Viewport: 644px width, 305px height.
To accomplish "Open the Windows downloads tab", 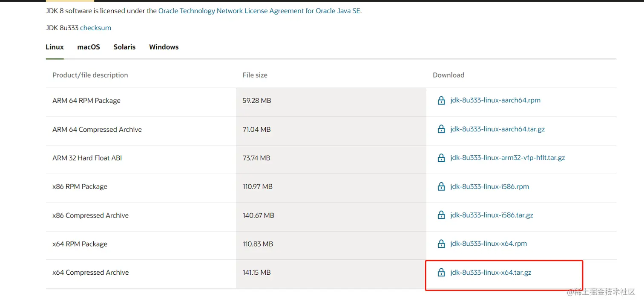I will point(164,47).
